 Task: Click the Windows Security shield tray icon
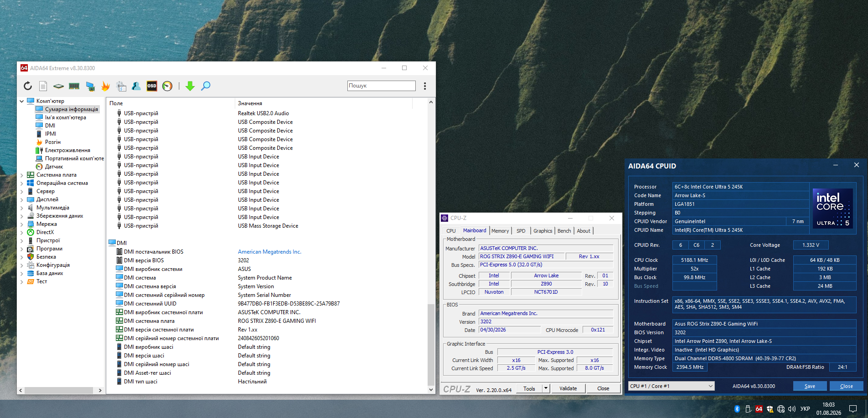pos(770,409)
